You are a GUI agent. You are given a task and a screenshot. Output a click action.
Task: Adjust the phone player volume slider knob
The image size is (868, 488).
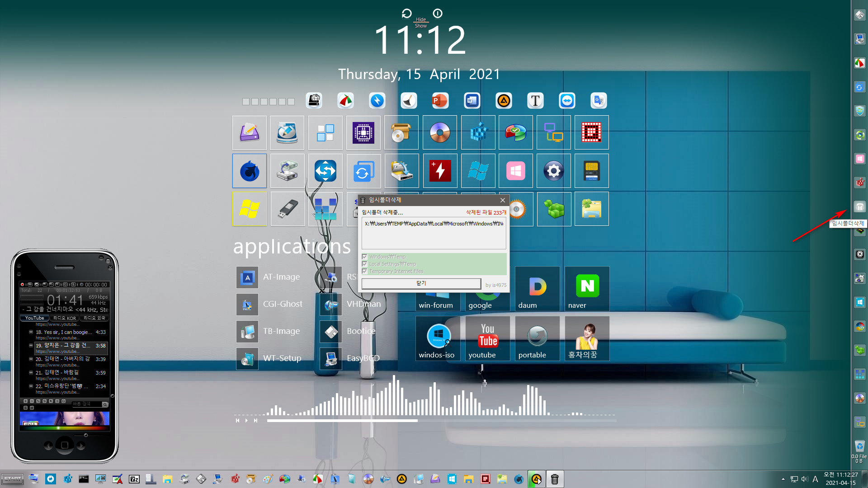(x=86, y=435)
